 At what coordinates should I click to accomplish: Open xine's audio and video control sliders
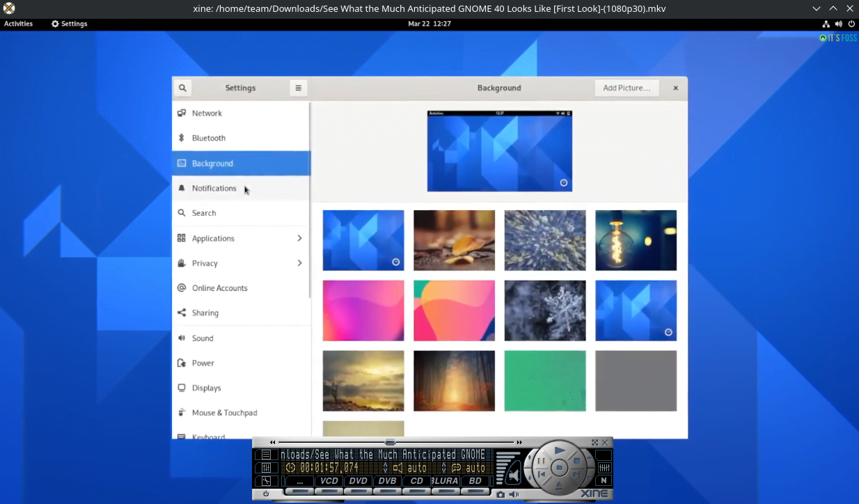pyautogui.click(x=265, y=466)
